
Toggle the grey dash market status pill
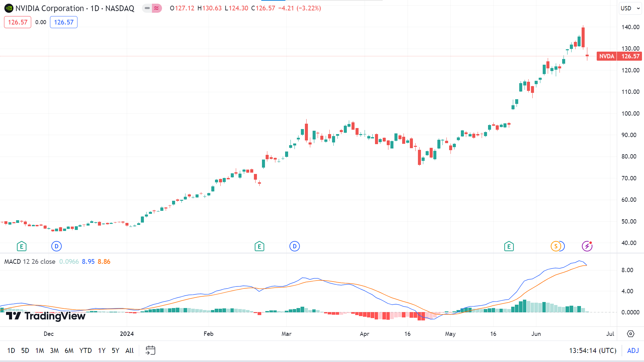tap(147, 8)
